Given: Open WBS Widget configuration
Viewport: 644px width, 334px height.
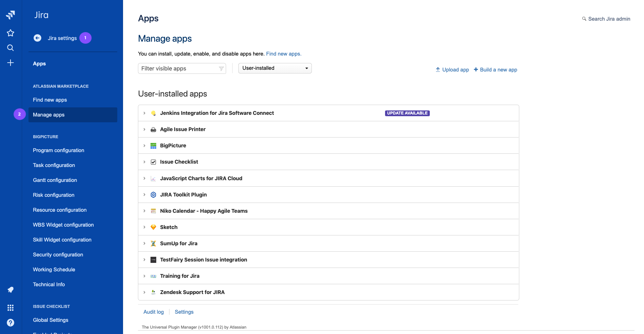Looking at the screenshot, I should tap(63, 225).
